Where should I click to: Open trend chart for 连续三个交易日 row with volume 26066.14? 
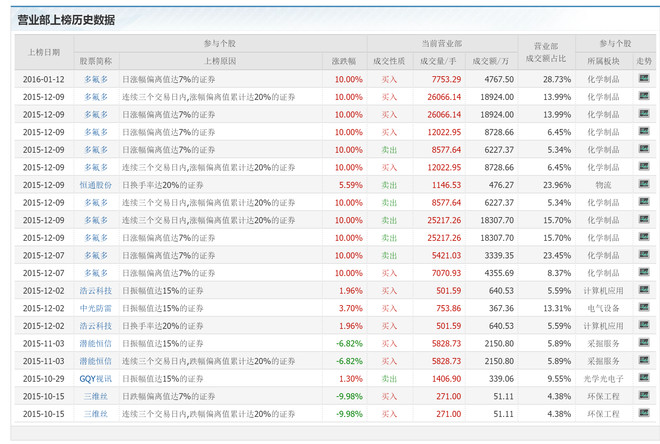(x=644, y=96)
